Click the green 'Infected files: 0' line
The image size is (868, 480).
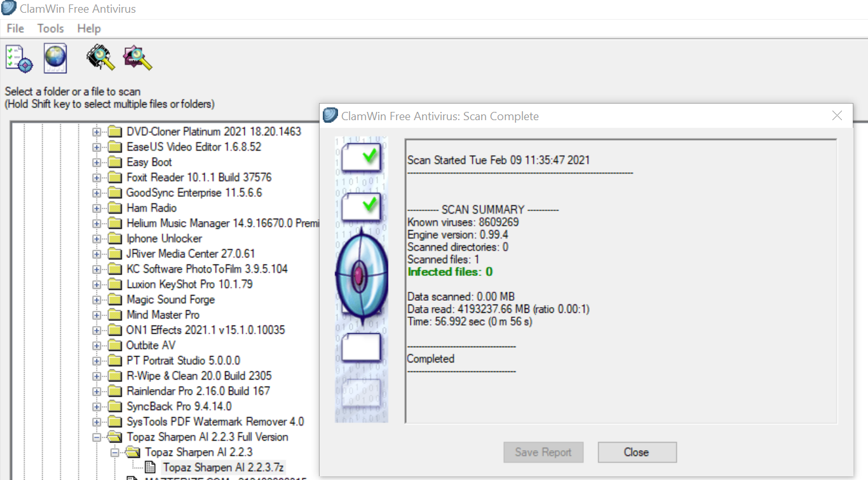click(450, 272)
